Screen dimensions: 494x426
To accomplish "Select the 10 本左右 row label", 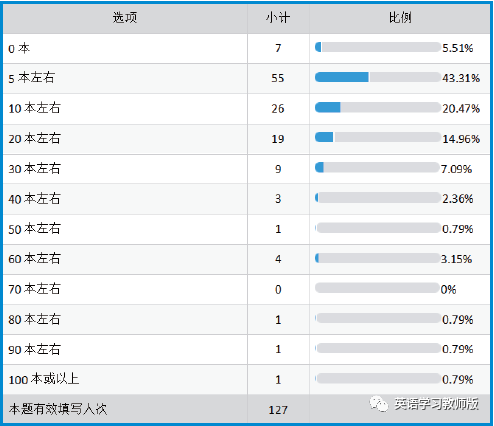I will (34, 108).
